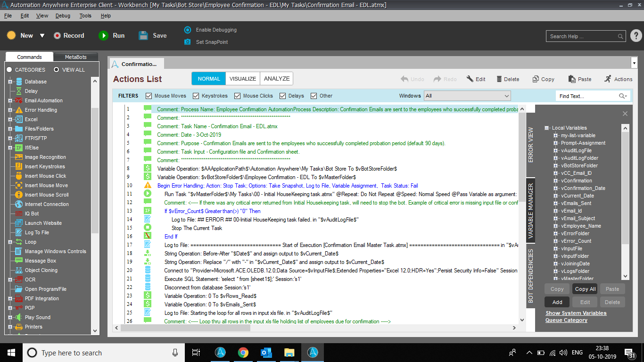Uncheck the Mouse Moves filter checkbox
The height and width of the screenshot is (362, 644).
[x=149, y=96]
